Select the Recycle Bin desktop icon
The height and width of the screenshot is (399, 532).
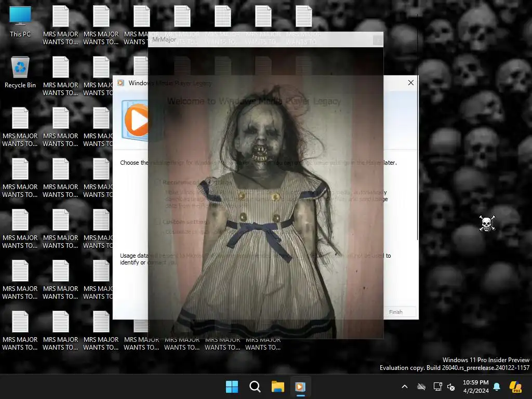[20, 72]
